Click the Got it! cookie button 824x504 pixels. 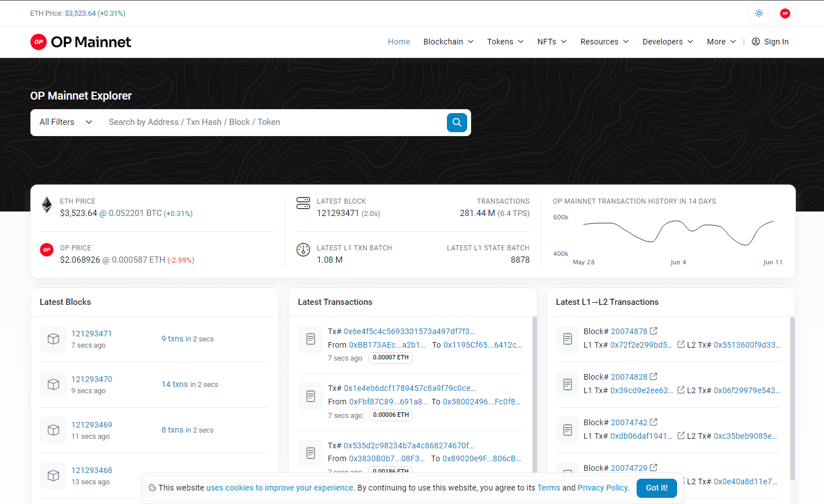coord(656,488)
